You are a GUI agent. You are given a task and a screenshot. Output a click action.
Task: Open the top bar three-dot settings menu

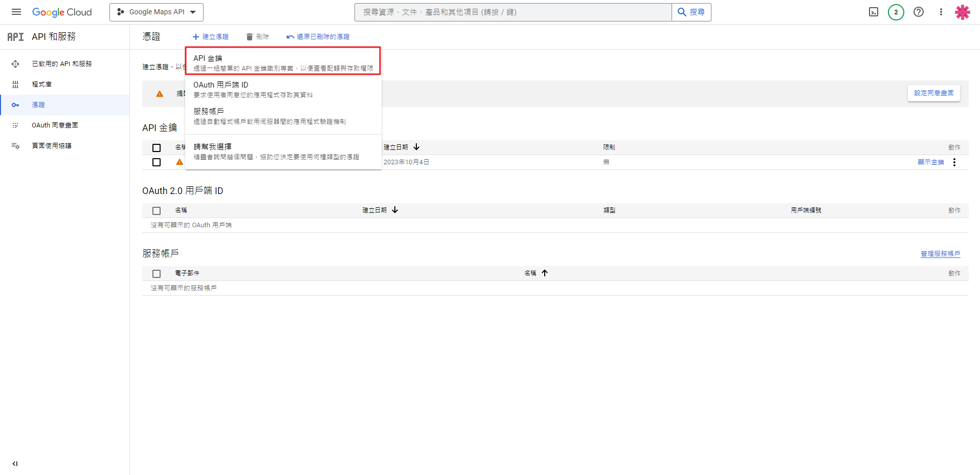tap(941, 12)
